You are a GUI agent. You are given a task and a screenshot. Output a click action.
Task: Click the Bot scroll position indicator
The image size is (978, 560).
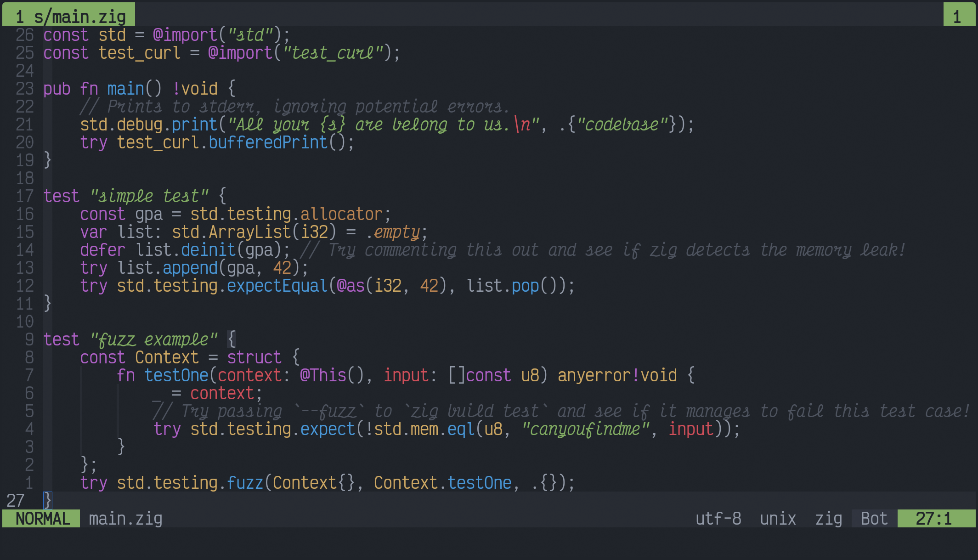(x=874, y=519)
